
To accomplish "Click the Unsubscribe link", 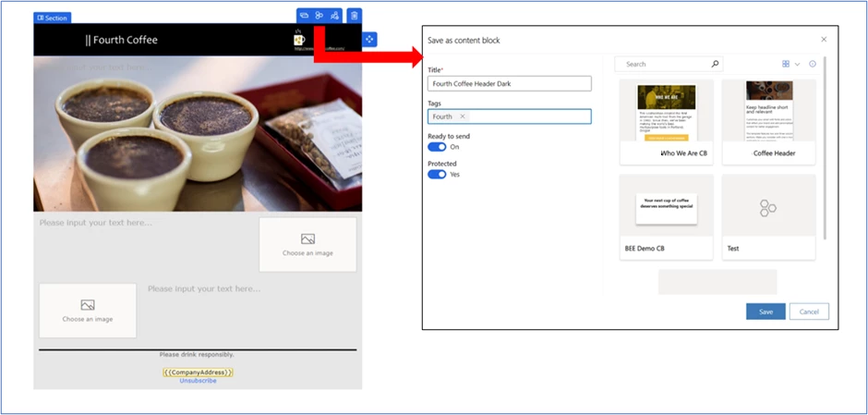I will [x=198, y=381].
